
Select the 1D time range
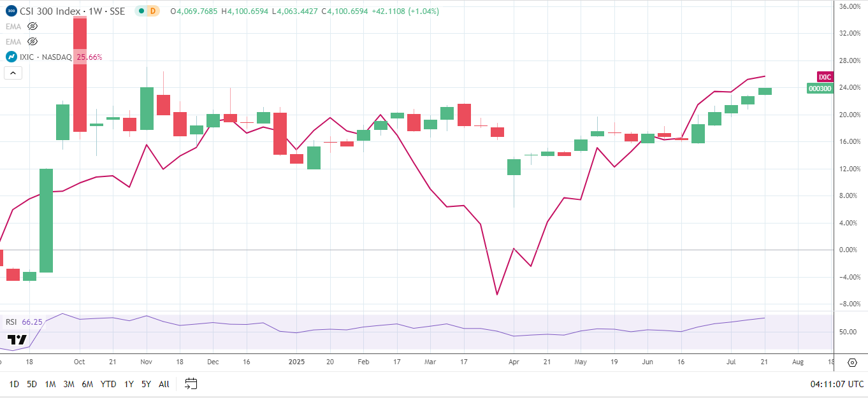(14, 384)
